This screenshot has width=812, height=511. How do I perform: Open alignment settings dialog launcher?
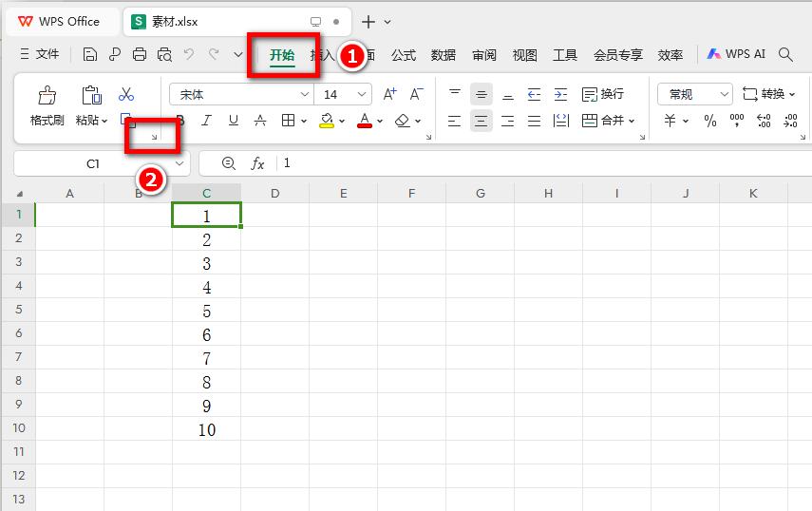pos(642,137)
